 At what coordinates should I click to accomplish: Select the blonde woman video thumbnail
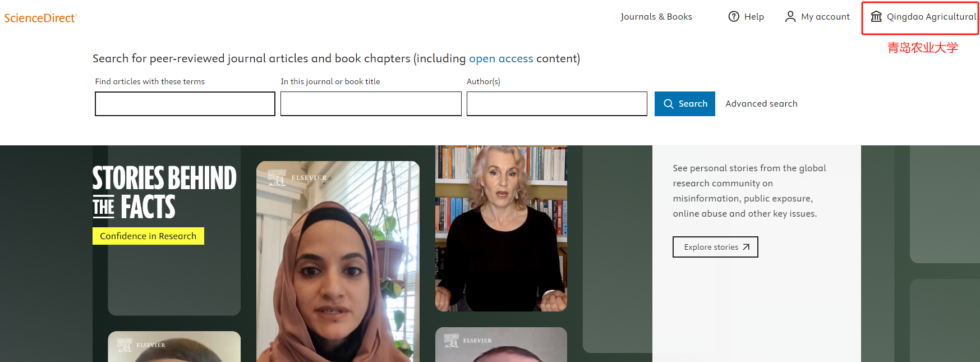point(501,228)
